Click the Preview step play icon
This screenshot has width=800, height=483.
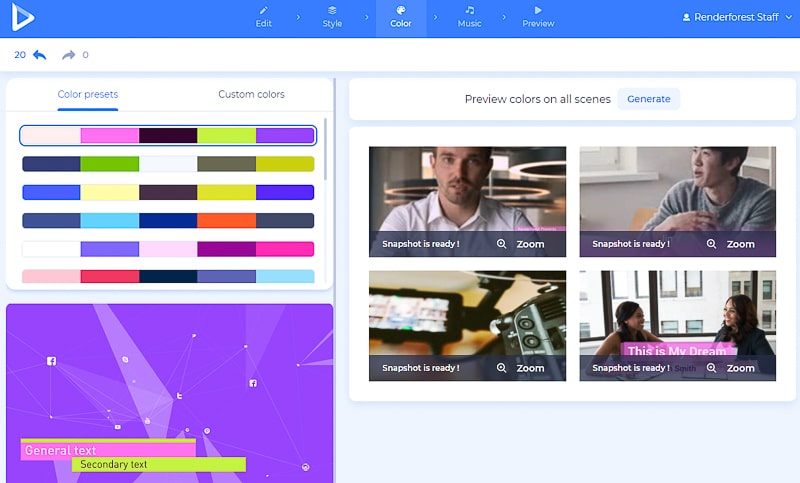tap(538, 11)
